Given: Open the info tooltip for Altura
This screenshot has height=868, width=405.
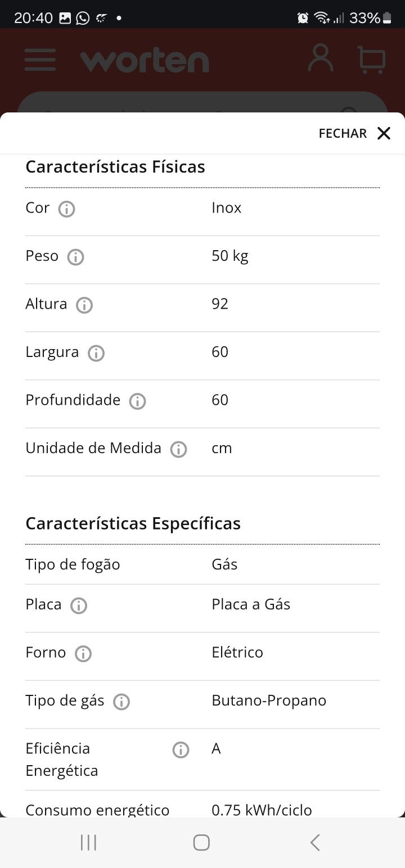Looking at the screenshot, I should (x=84, y=305).
